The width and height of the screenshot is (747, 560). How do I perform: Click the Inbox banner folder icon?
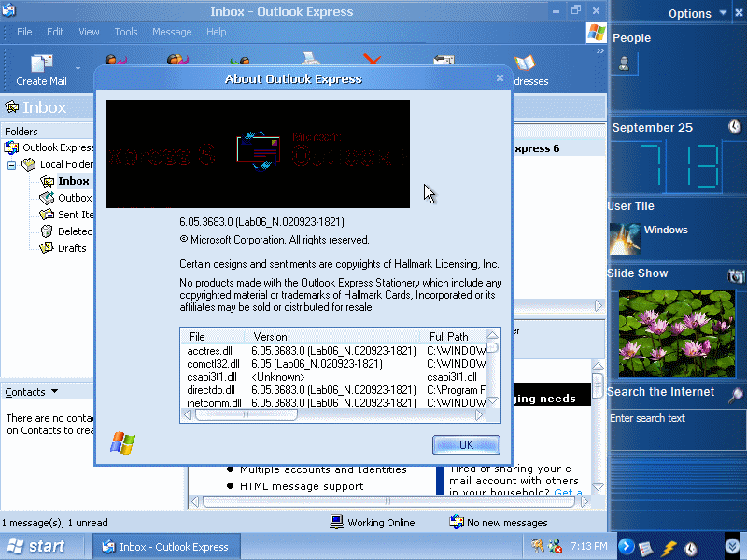pos(11,107)
